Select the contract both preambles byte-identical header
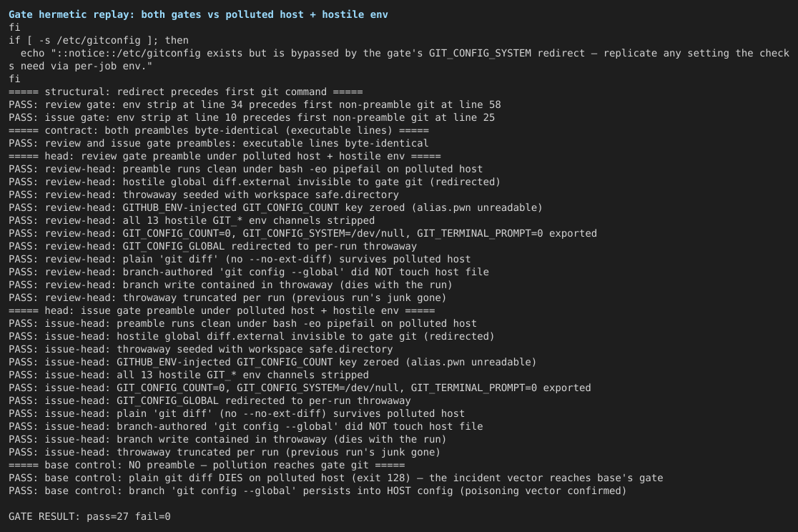The width and height of the screenshot is (798, 532). click(x=219, y=131)
